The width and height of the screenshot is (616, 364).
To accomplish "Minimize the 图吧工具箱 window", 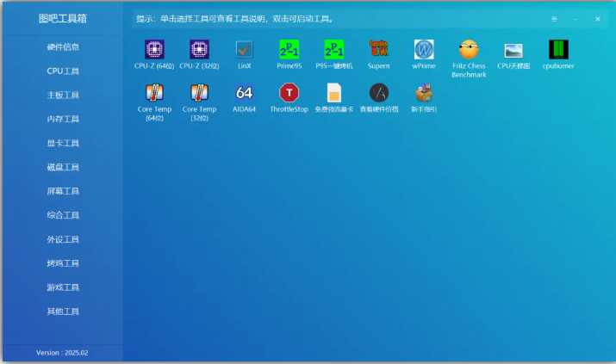I will [576, 19].
